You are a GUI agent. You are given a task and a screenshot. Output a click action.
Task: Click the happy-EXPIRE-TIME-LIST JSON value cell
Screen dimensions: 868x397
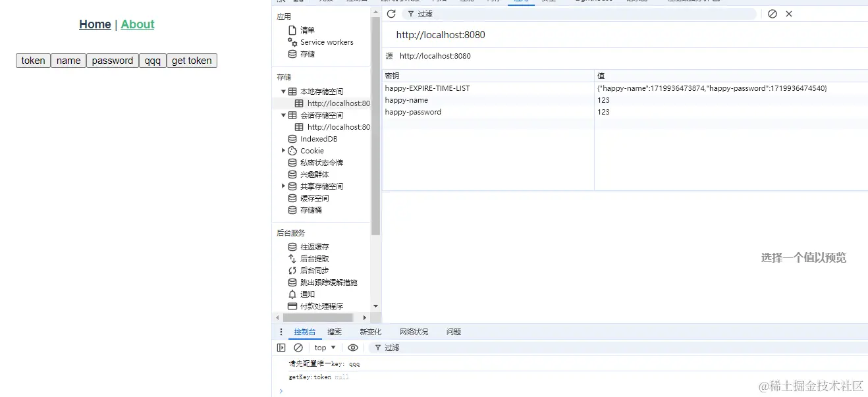point(731,88)
